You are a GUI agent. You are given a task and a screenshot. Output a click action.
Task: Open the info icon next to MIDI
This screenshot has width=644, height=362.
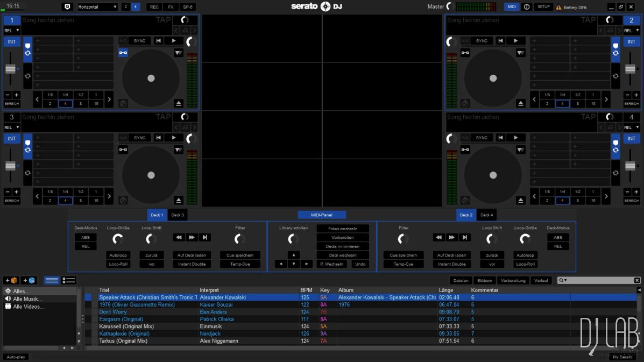click(x=527, y=7)
